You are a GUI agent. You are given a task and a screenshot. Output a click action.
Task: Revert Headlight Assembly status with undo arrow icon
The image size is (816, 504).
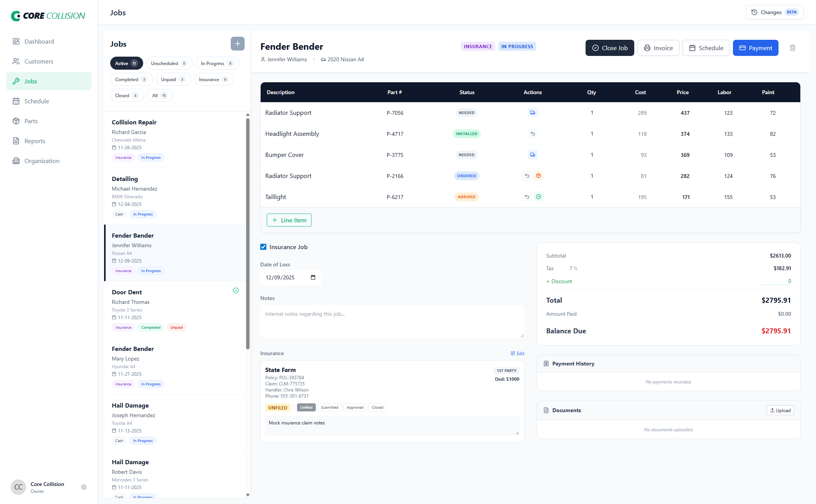pos(532,134)
